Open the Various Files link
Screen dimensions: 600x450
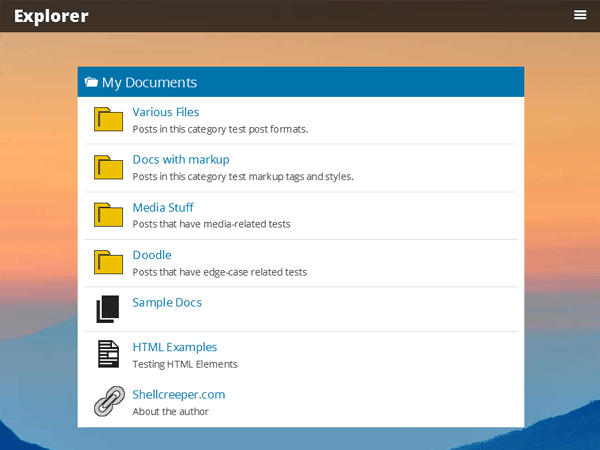(x=166, y=112)
